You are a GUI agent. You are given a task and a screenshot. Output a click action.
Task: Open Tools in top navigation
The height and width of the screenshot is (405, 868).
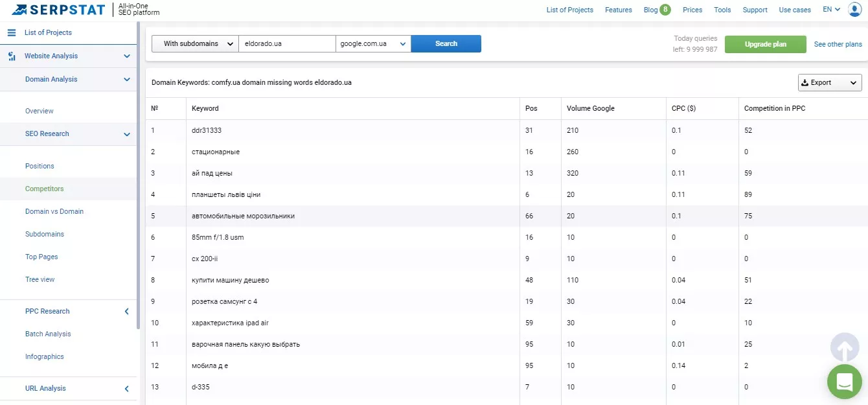722,10
